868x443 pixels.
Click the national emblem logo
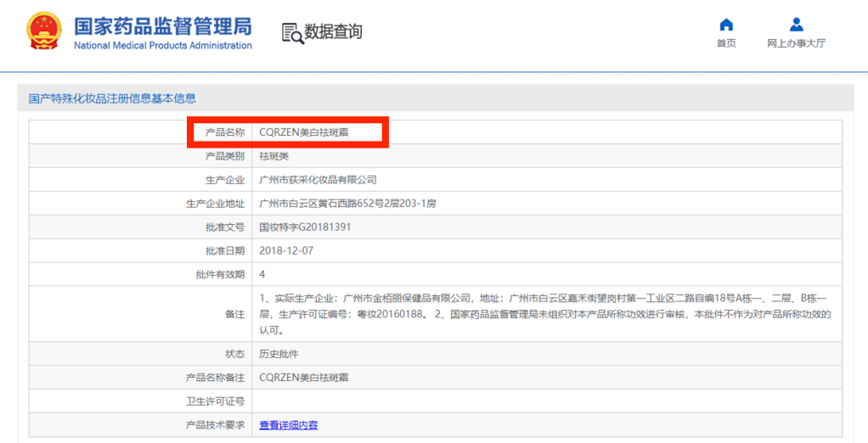tap(46, 31)
